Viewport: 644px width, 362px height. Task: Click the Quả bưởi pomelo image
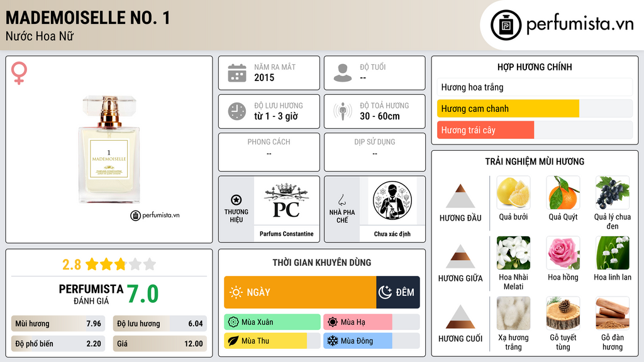[513, 192]
